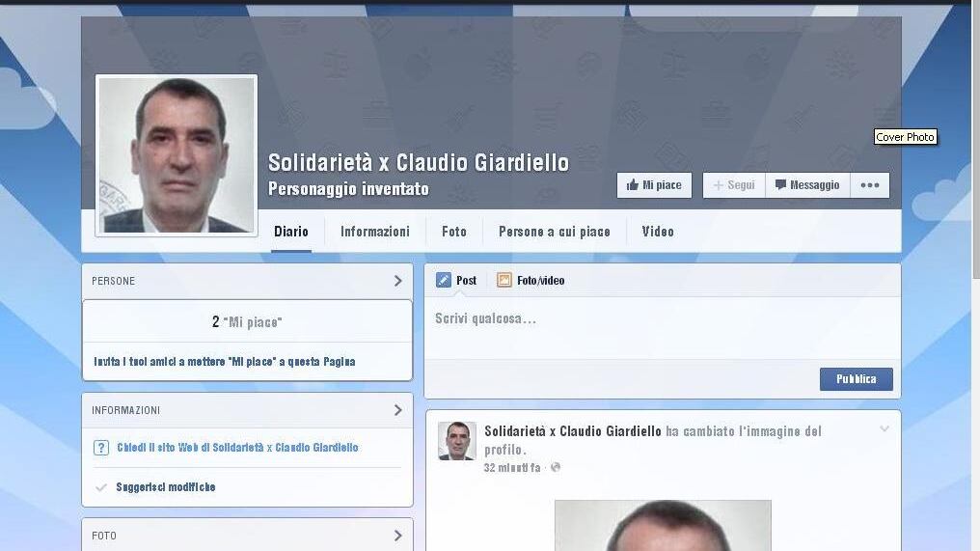Open the large profile picture
This screenshot has width=980, height=551.
tap(177, 155)
